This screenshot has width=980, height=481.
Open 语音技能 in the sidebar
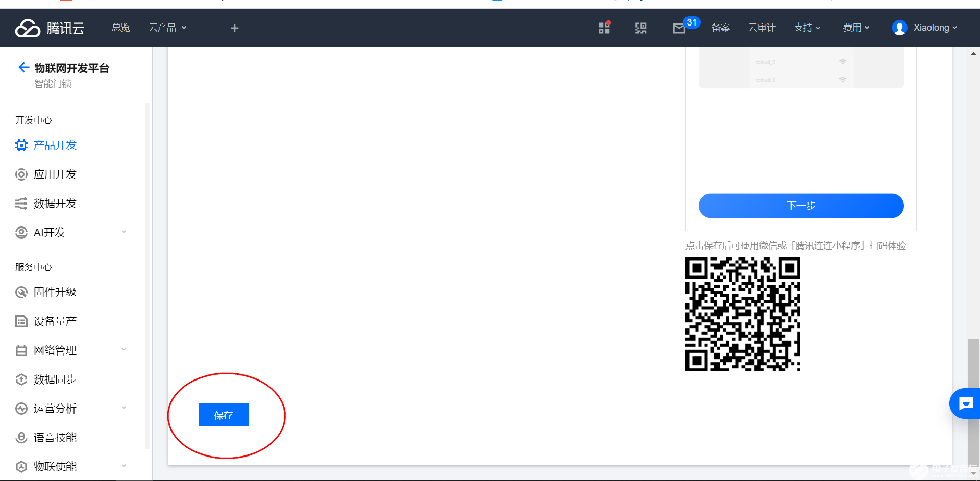55,438
